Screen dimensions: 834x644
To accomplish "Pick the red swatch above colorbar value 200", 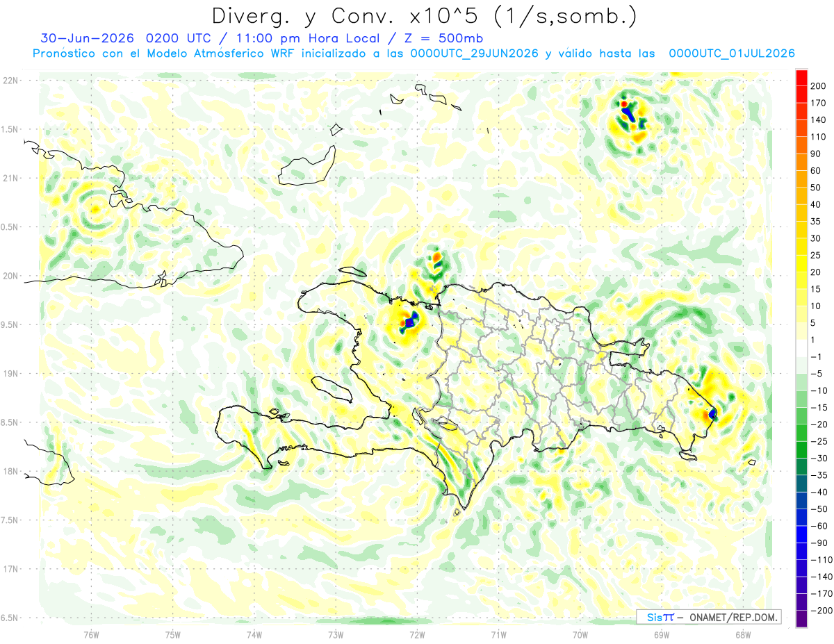I will [801, 77].
